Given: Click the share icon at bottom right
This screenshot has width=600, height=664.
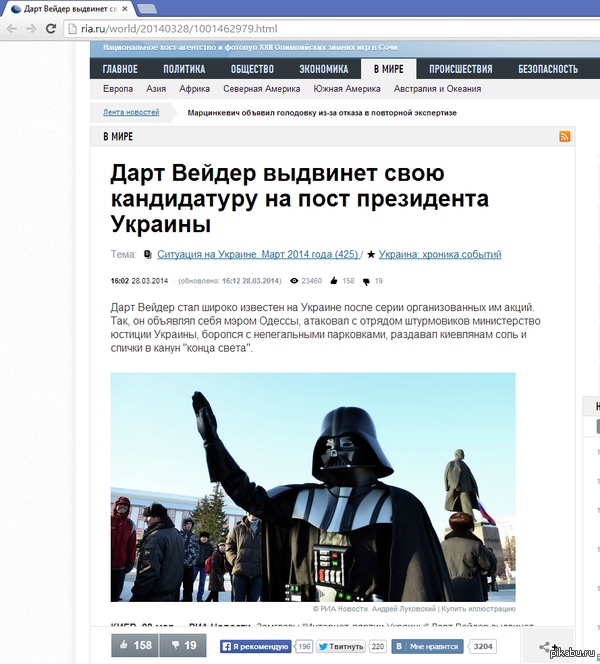Looking at the screenshot, I should pyautogui.click(x=546, y=647).
